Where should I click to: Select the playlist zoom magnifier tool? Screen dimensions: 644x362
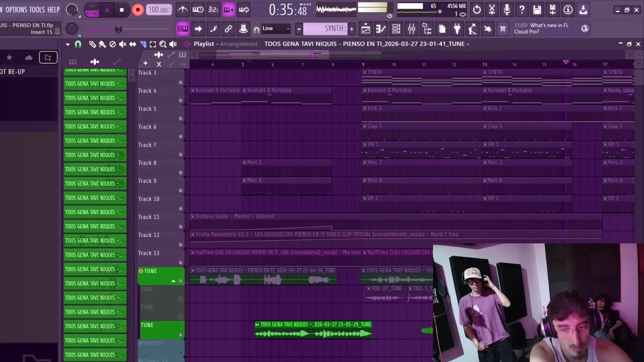click(163, 44)
